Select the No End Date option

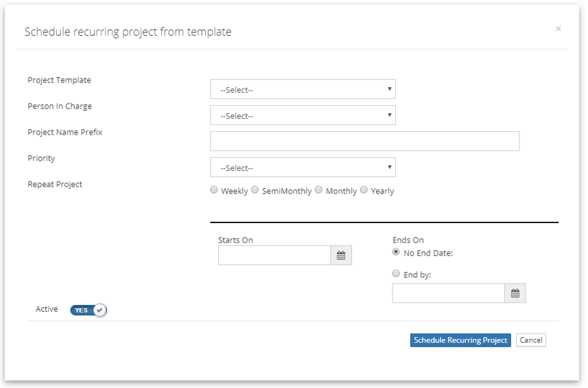pos(396,252)
